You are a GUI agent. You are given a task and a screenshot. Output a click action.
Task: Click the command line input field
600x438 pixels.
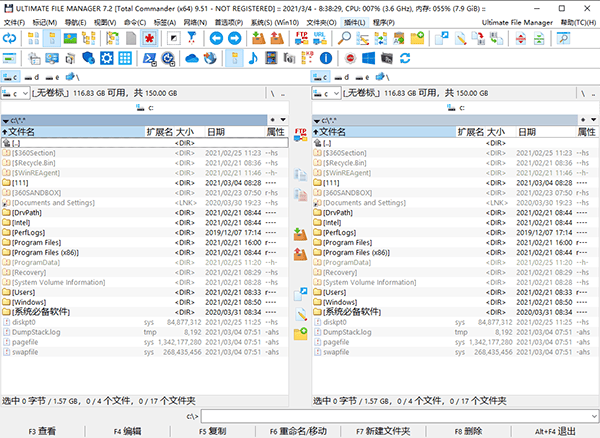395,416
